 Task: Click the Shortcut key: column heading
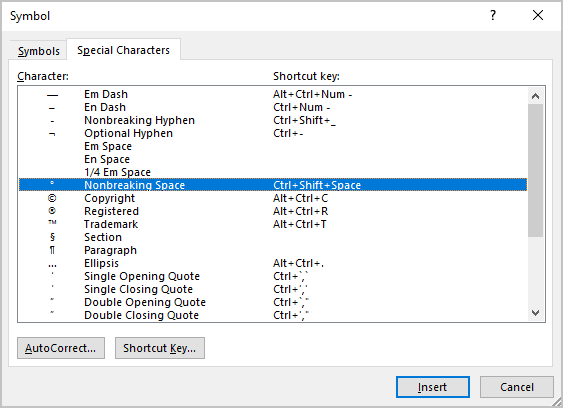click(x=306, y=76)
